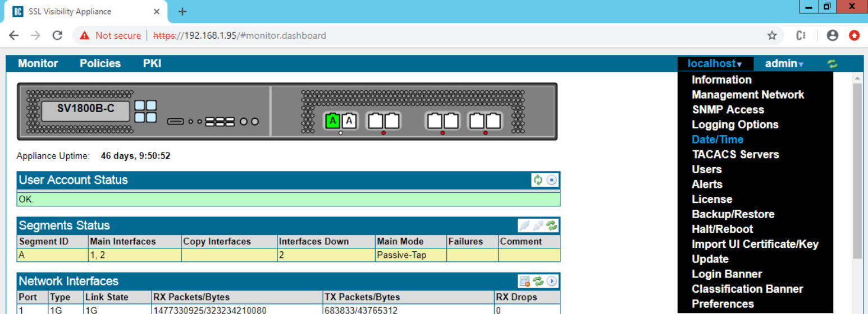The image size is (868, 314).
Task: Click the white port A on the appliance
Action: (349, 121)
